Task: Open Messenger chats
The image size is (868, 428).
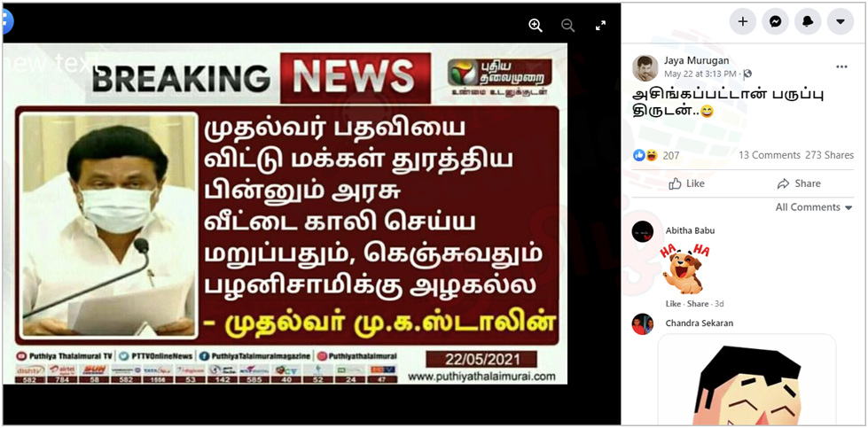Action: tap(776, 22)
